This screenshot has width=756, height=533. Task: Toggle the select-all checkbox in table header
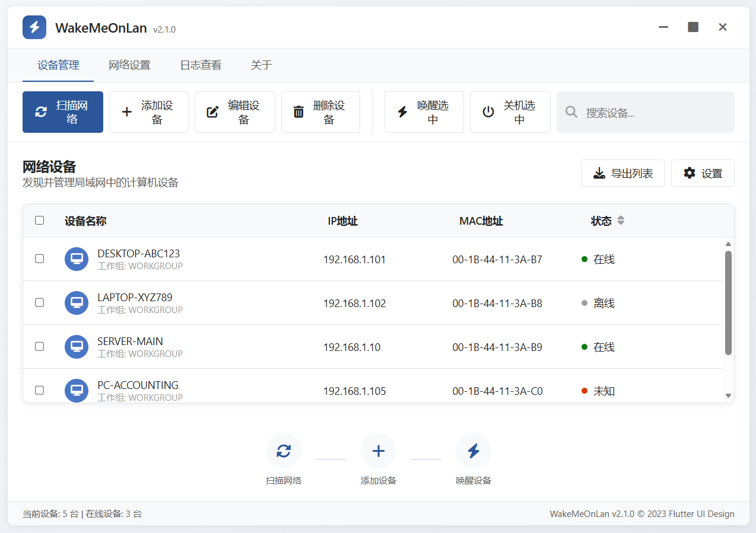(x=40, y=221)
